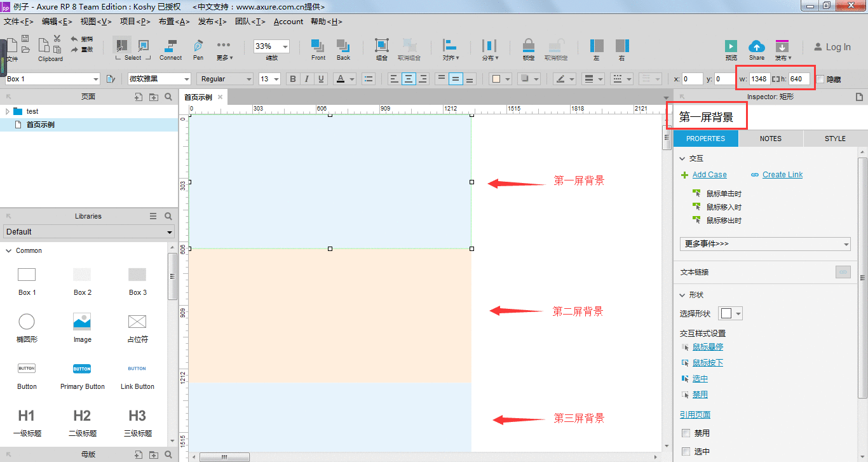Image resolution: width=868 pixels, height=462 pixels.
Task: Click the 引用页面 link
Action: pos(695,415)
